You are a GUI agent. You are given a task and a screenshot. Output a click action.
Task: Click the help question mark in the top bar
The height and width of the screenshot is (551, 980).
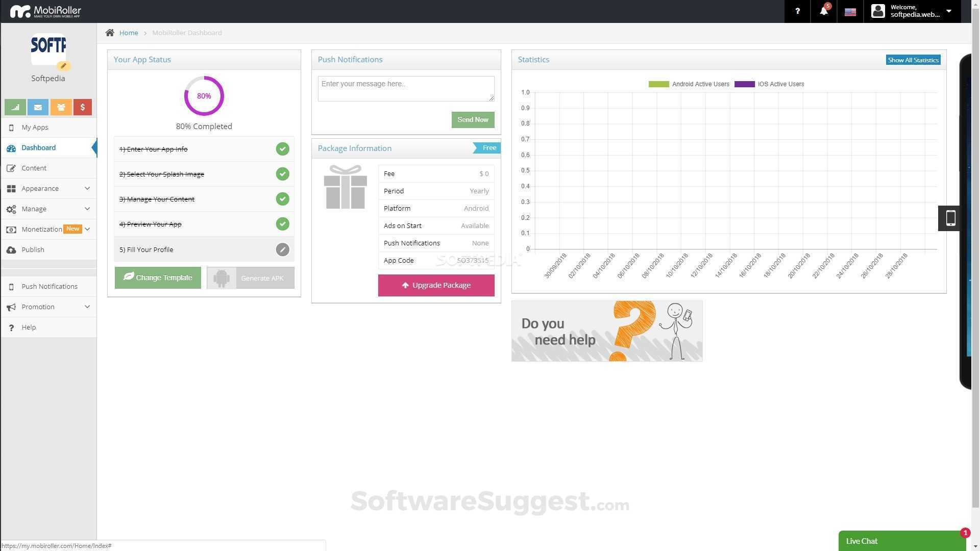(x=797, y=11)
